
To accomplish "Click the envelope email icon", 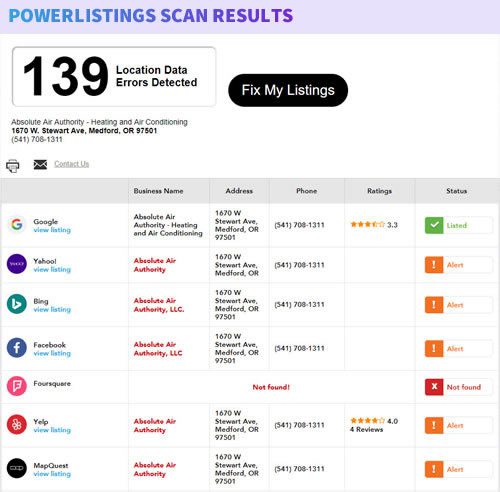I will [x=40, y=164].
